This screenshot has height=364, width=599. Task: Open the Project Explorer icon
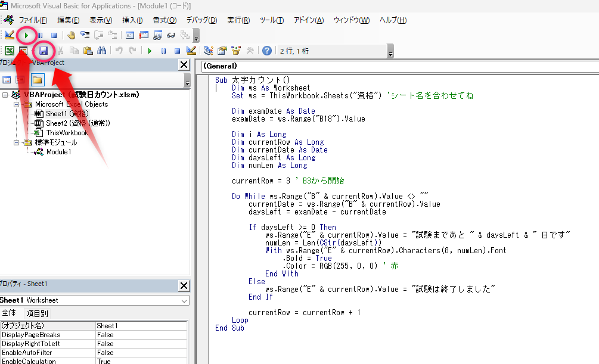coord(208,51)
